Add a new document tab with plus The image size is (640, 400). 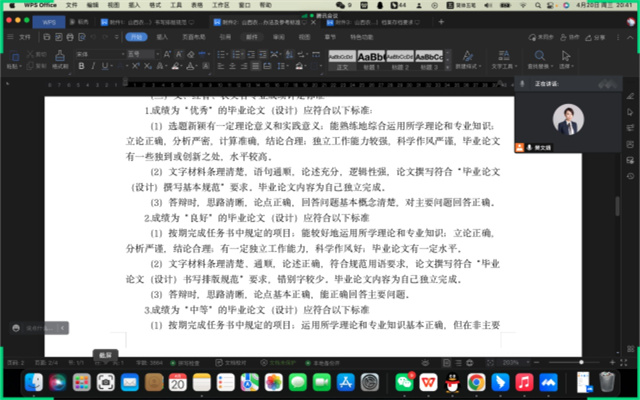point(441,22)
